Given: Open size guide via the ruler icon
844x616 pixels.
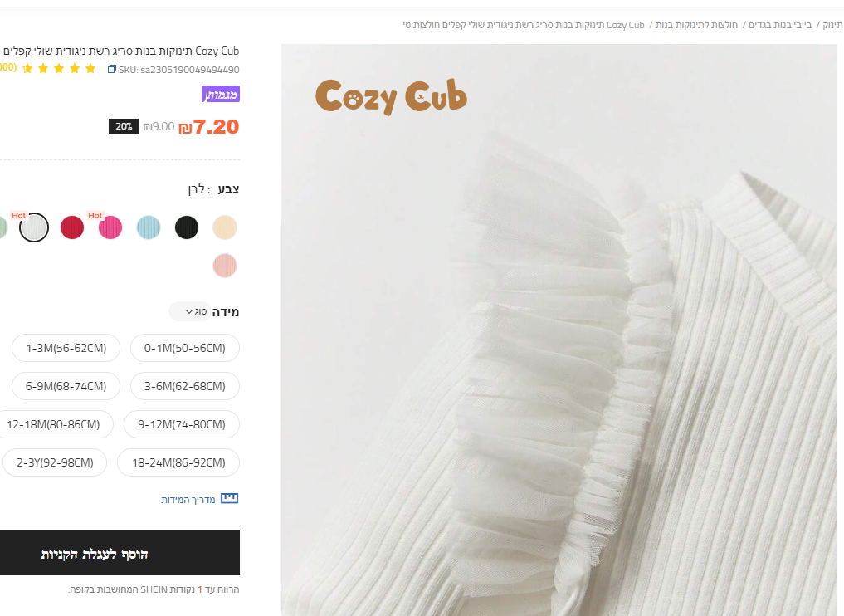Looking at the screenshot, I should coord(229,498).
